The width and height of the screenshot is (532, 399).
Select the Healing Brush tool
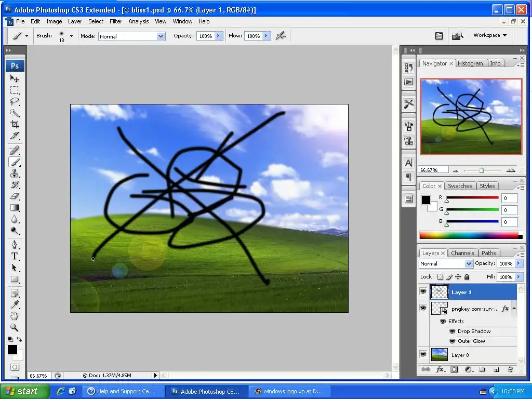click(14, 150)
